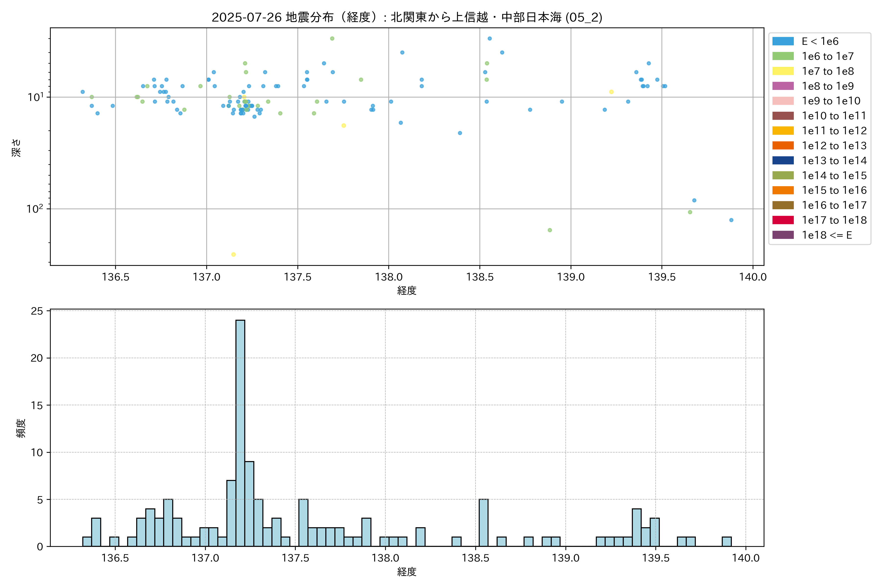
Task: Click the 1e10 to 1e11 legend label
Action: click(834, 116)
